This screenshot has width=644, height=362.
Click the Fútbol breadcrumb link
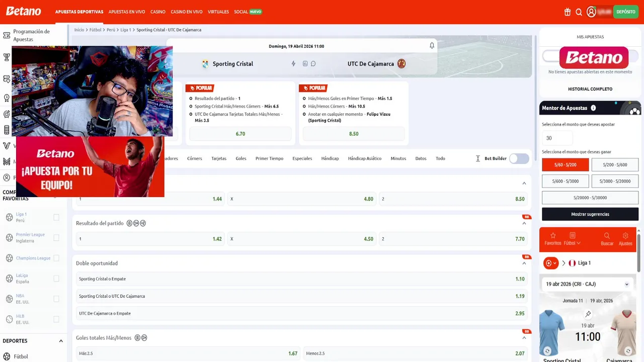tap(96, 30)
